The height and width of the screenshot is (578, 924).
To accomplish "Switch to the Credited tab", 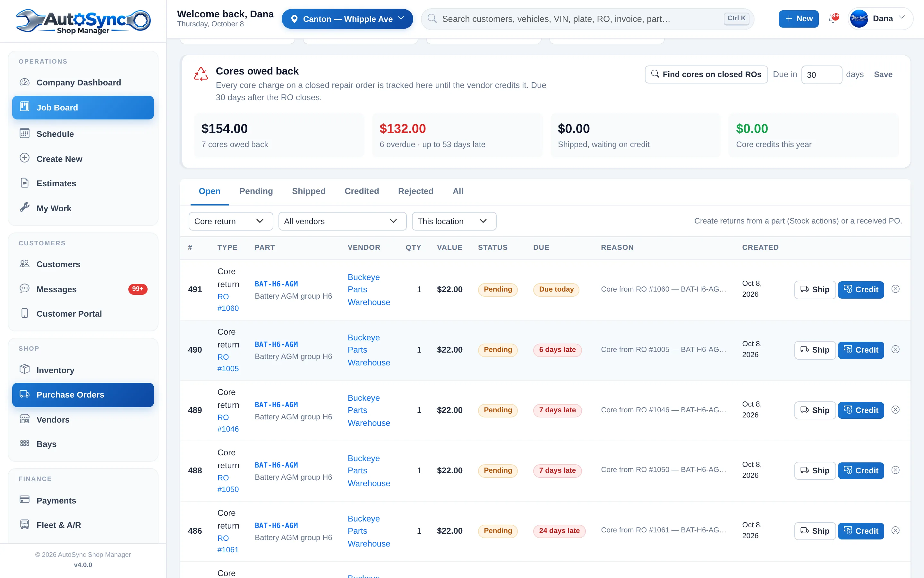I will click(362, 191).
